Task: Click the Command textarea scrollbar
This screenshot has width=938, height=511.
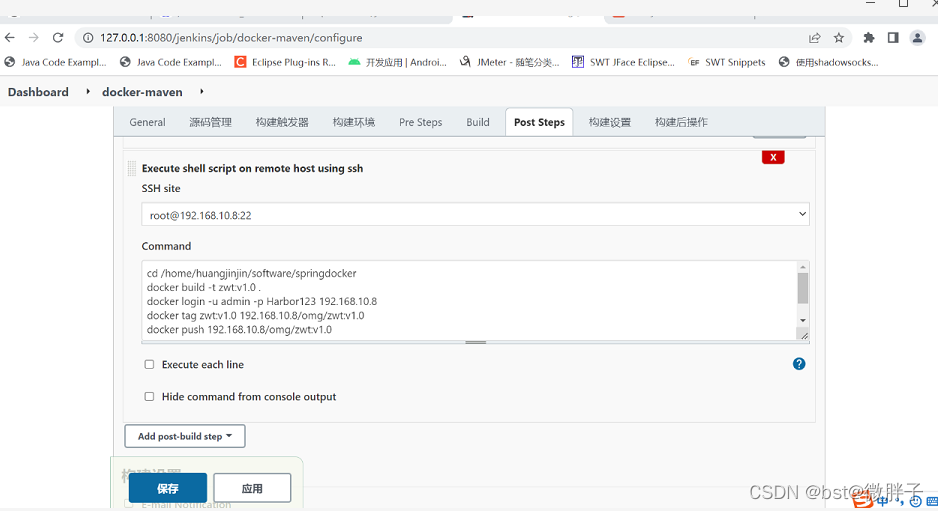Action: coord(802,290)
